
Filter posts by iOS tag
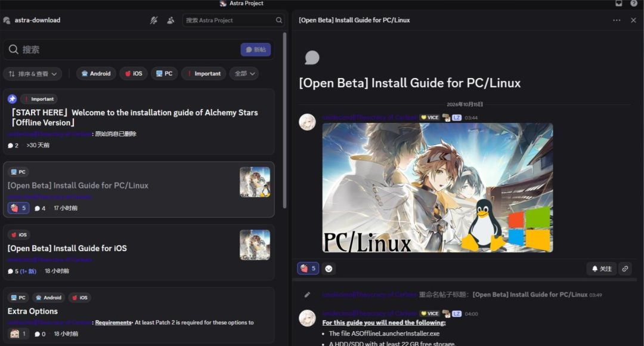pos(134,73)
